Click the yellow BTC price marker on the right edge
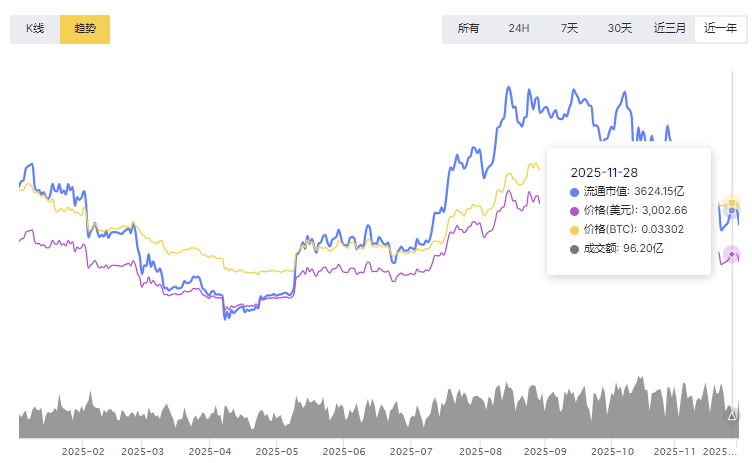Screen dimensions: 752x463 point(732,204)
